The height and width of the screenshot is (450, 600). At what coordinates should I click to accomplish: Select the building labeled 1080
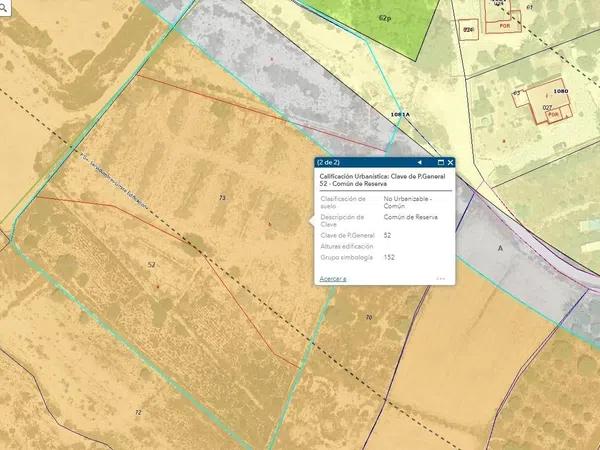[x=559, y=92]
